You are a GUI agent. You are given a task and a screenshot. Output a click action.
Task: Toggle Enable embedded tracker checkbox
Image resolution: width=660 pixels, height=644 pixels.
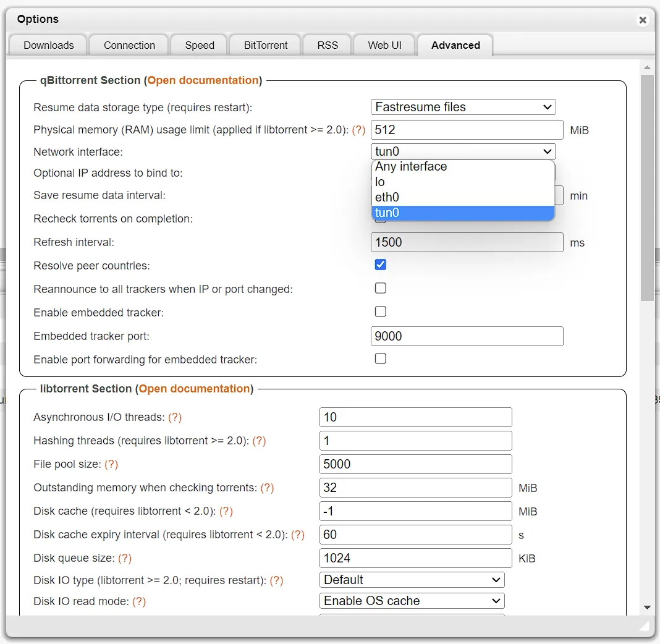(x=381, y=311)
